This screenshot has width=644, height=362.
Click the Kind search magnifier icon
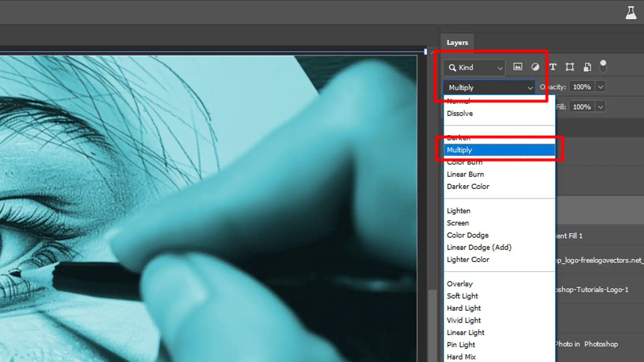452,67
